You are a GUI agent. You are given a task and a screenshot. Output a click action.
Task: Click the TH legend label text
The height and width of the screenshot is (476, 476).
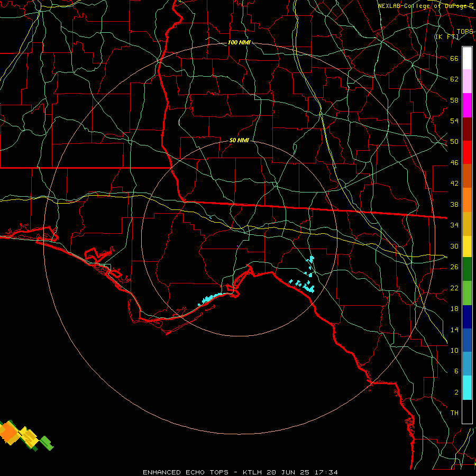coord(454,413)
